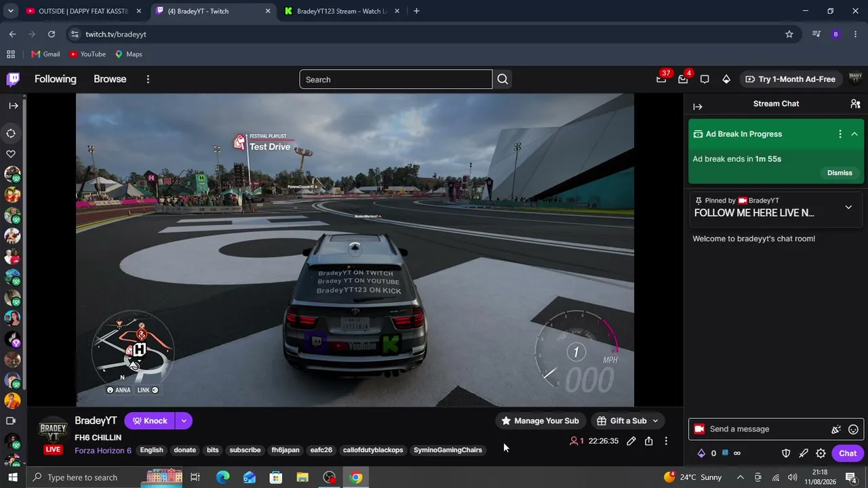Select the BradeyYT - Twitch tab
Viewport: 868px width, 488px height.
(213, 11)
